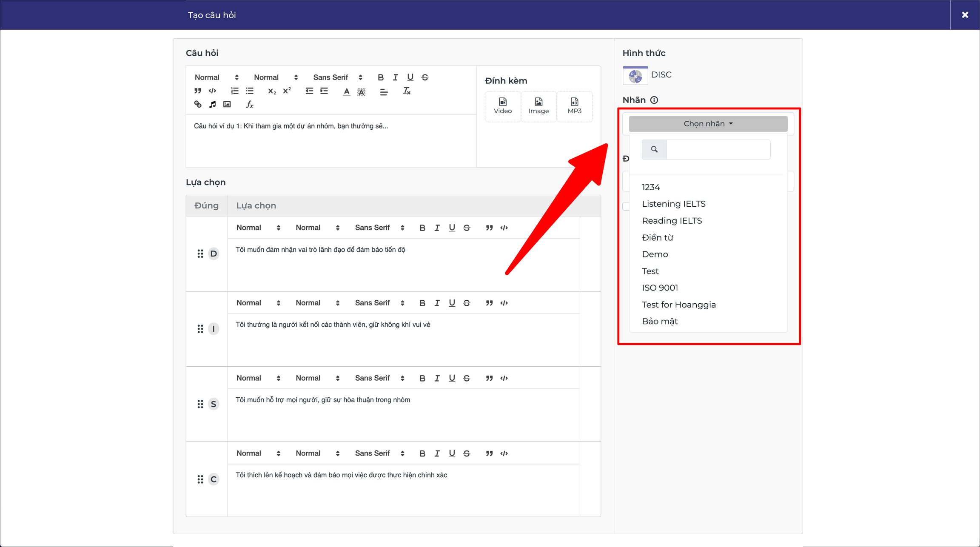Click the info icon next to Nhãn

click(x=654, y=100)
